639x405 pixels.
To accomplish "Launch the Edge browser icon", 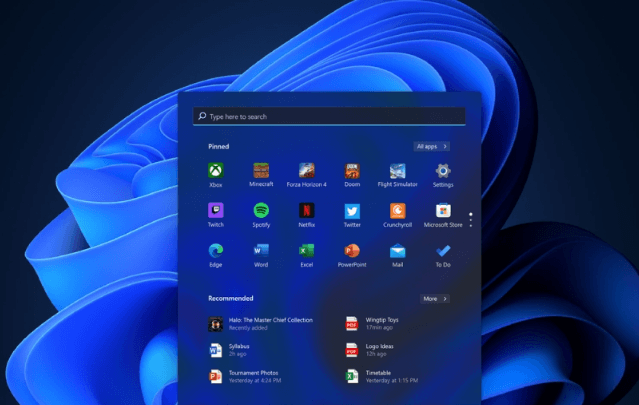I will (216, 250).
